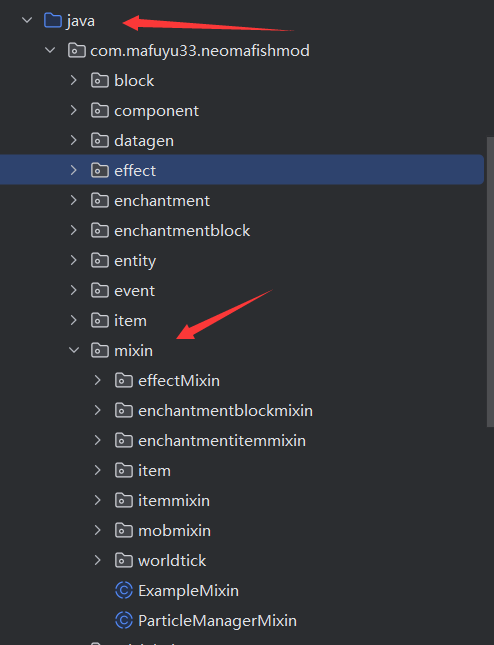Click the package icon beside worldtick

pyautogui.click(x=124, y=560)
